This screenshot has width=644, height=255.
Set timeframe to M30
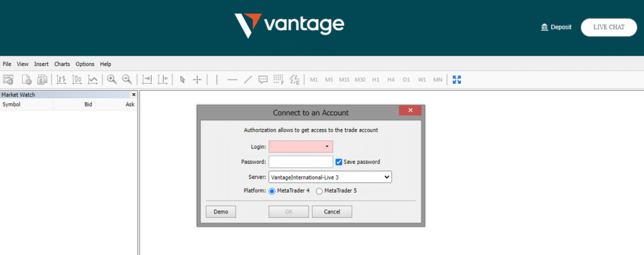click(x=360, y=80)
